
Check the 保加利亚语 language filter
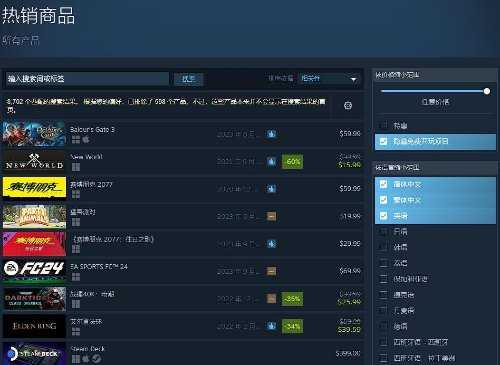[384, 279]
